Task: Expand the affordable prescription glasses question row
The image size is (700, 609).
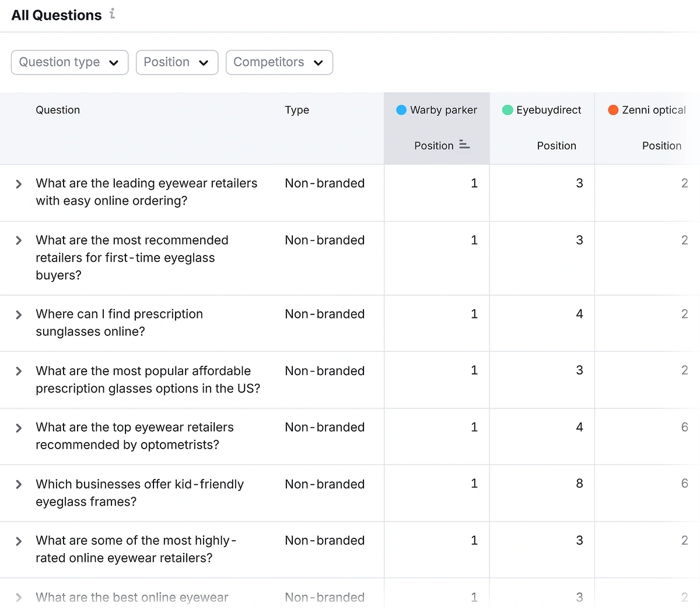Action: [x=19, y=372]
